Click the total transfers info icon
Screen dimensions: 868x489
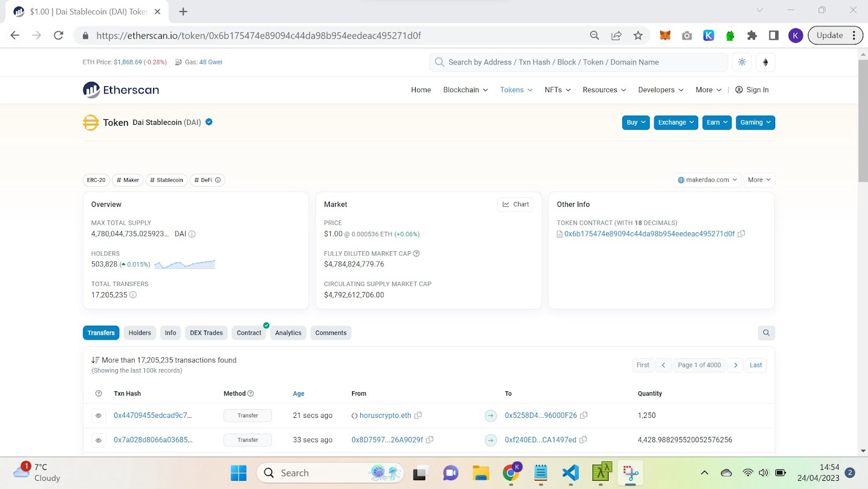point(133,295)
